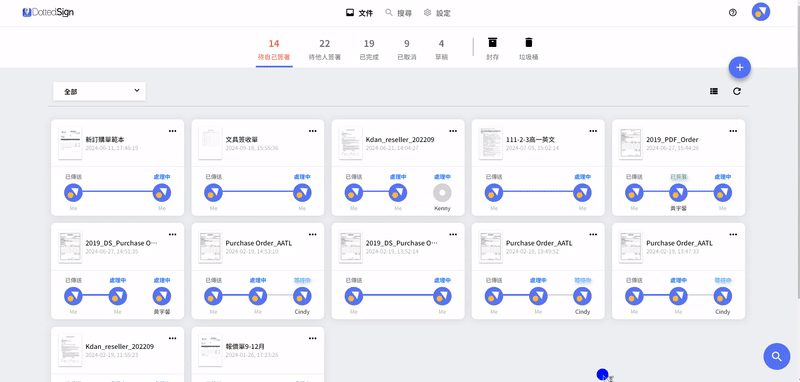Select the 待自己簽署 tab
This screenshot has width=800, height=382.
point(274,50)
